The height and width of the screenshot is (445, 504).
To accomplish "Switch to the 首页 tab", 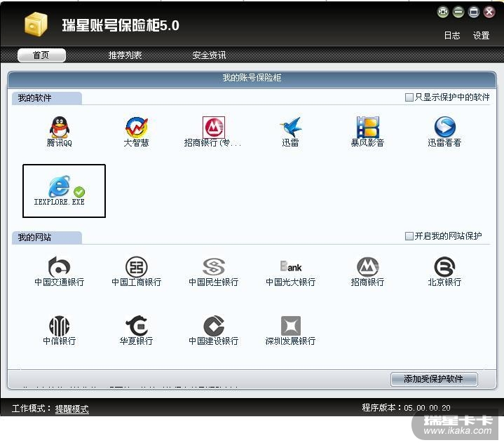I will pos(41,55).
